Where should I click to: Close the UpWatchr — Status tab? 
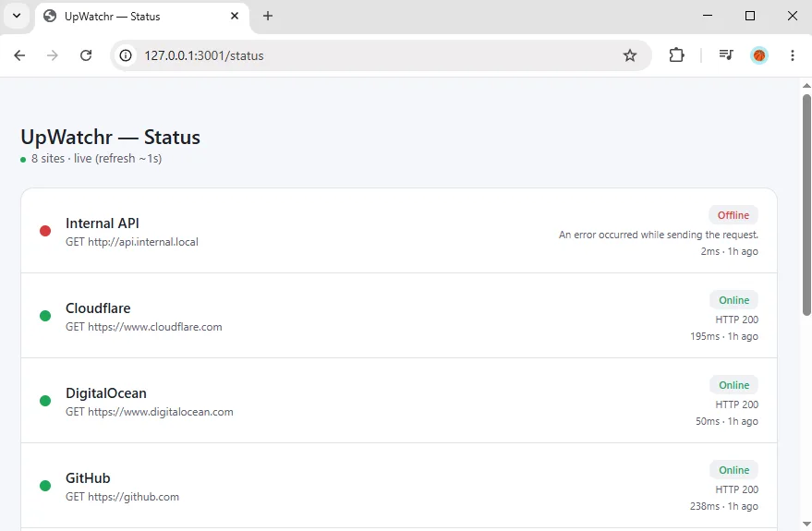click(235, 16)
